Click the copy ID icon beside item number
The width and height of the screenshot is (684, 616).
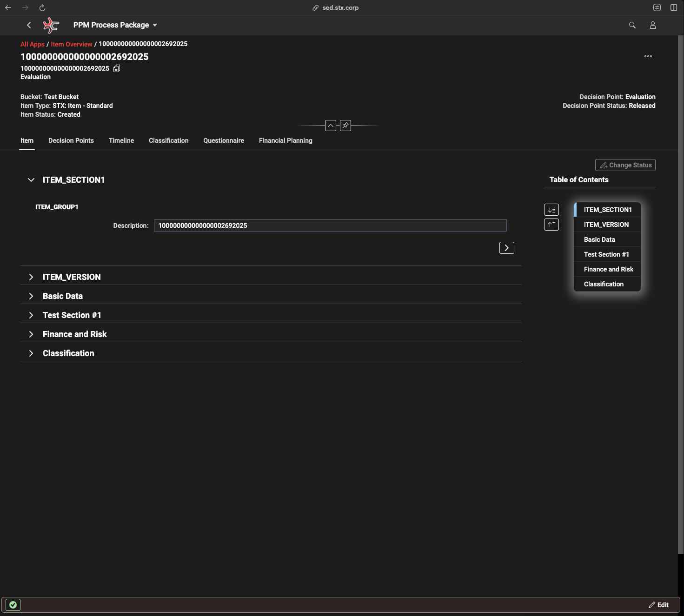117,68
